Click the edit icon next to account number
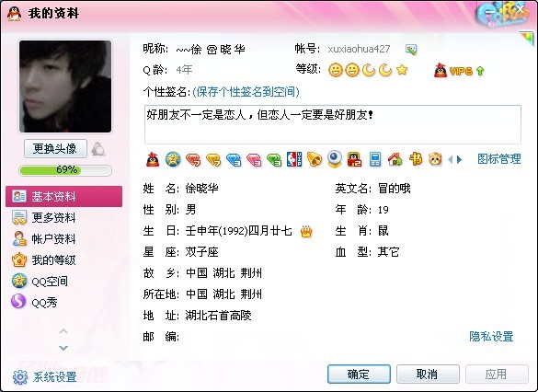538x392 pixels. click(x=411, y=50)
